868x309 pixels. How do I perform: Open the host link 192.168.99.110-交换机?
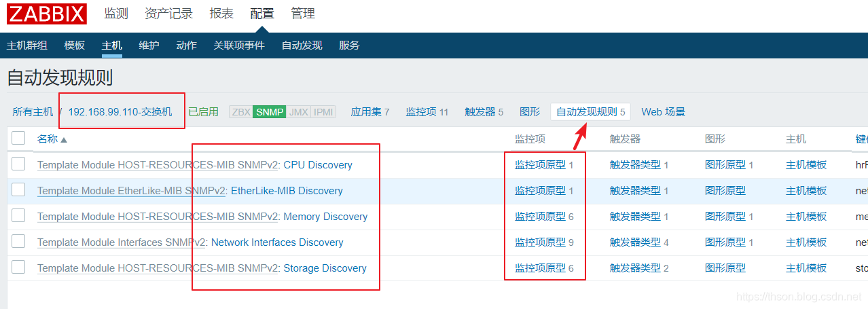(120, 112)
